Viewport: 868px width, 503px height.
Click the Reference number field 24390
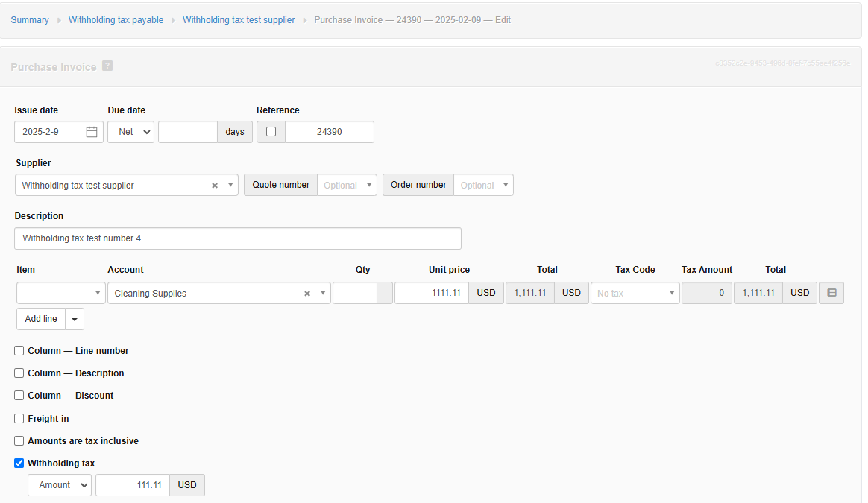[x=330, y=132]
